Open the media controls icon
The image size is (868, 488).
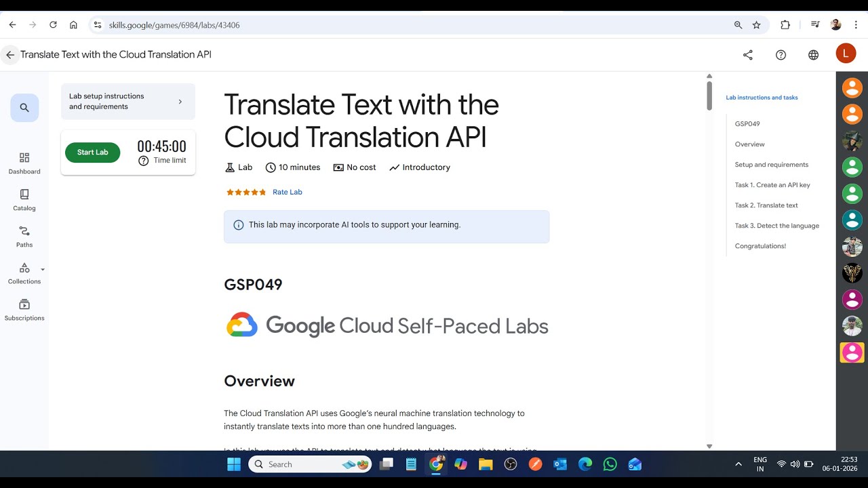[815, 25]
